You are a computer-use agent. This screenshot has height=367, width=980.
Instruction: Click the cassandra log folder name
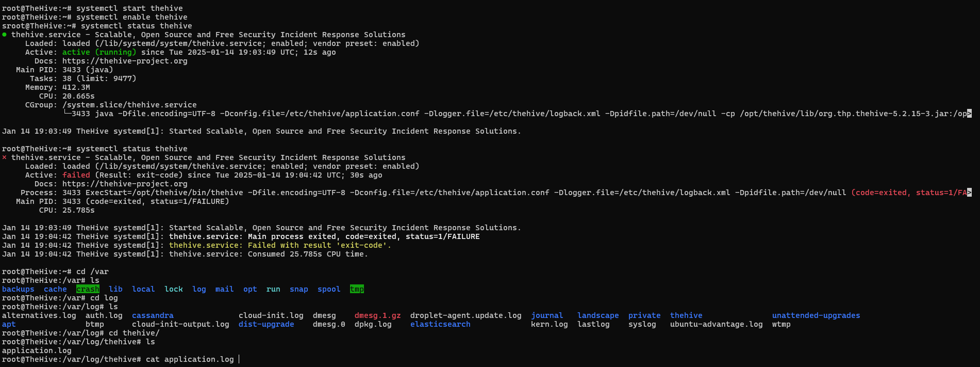153,315
